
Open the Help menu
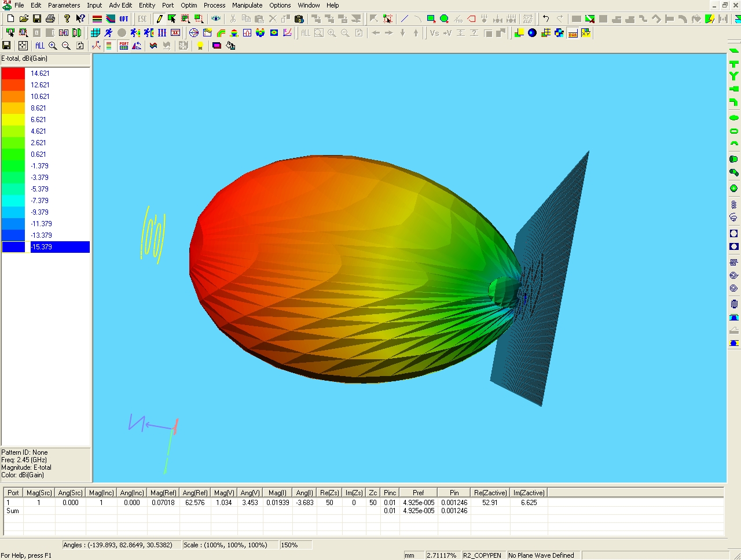332,5
